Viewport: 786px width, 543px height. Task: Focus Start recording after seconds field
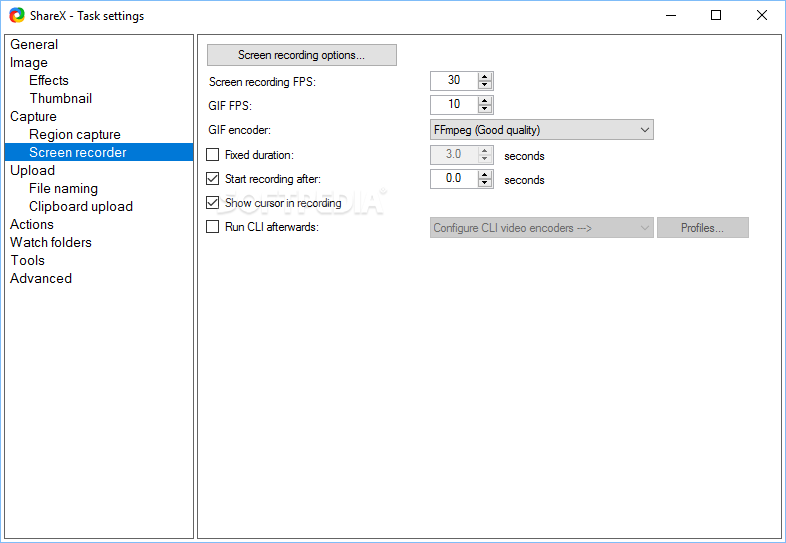(x=454, y=179)
